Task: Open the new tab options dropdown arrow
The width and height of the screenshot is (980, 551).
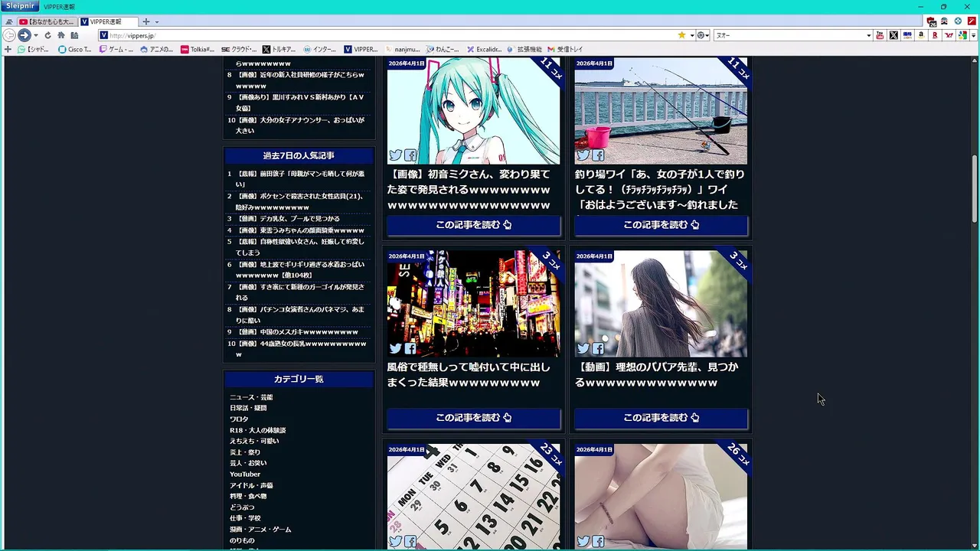Action: (x=156, y=21)
